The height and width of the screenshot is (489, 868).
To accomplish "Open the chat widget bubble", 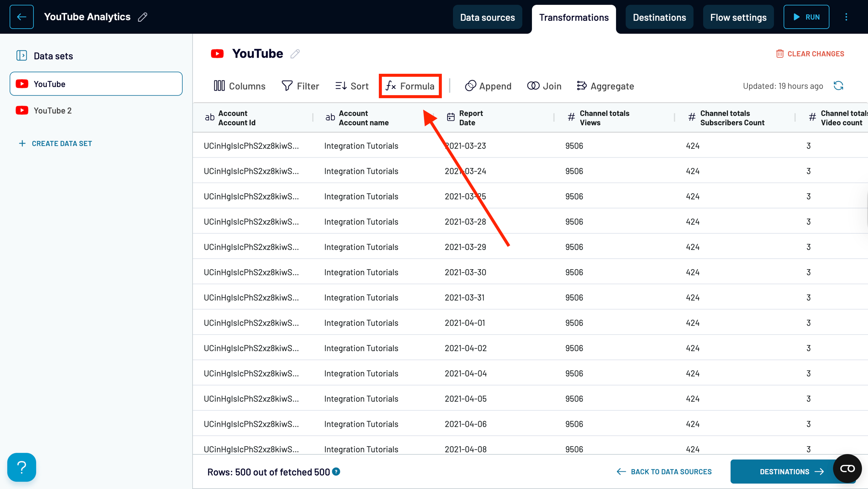I will 847,468.
